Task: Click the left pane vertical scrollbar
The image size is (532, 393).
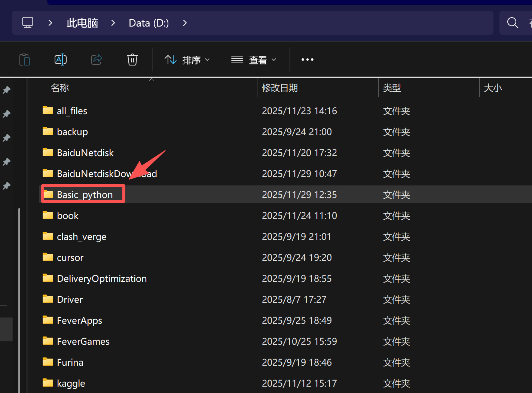Action: pyautogui.click(x=19, y=299)
